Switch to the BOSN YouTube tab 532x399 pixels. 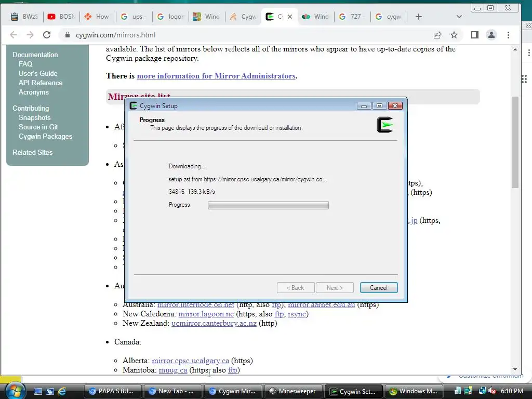[61, 17]
